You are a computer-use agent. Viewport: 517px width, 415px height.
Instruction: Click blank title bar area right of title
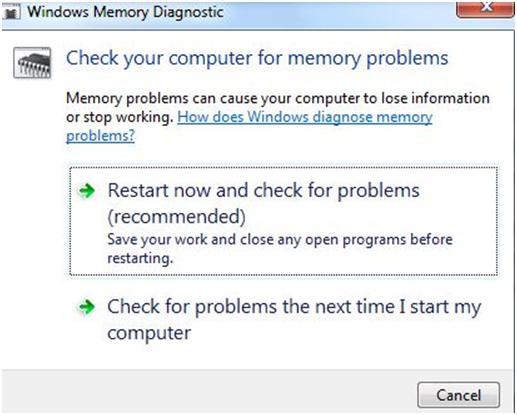point(338,13)
